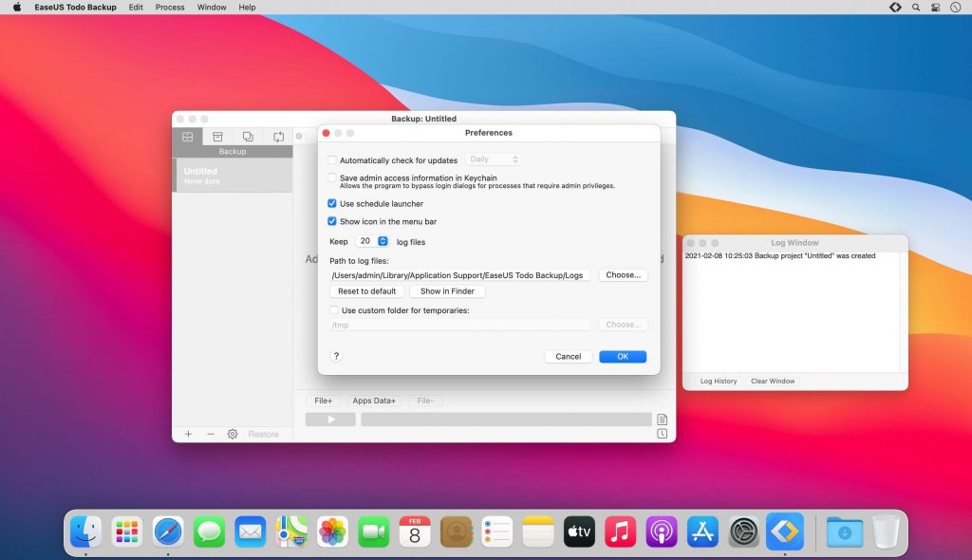Open the EaseUS Todo Backup dock icon
The height and width of the screenshot is (560, 972).
(783, 532)
